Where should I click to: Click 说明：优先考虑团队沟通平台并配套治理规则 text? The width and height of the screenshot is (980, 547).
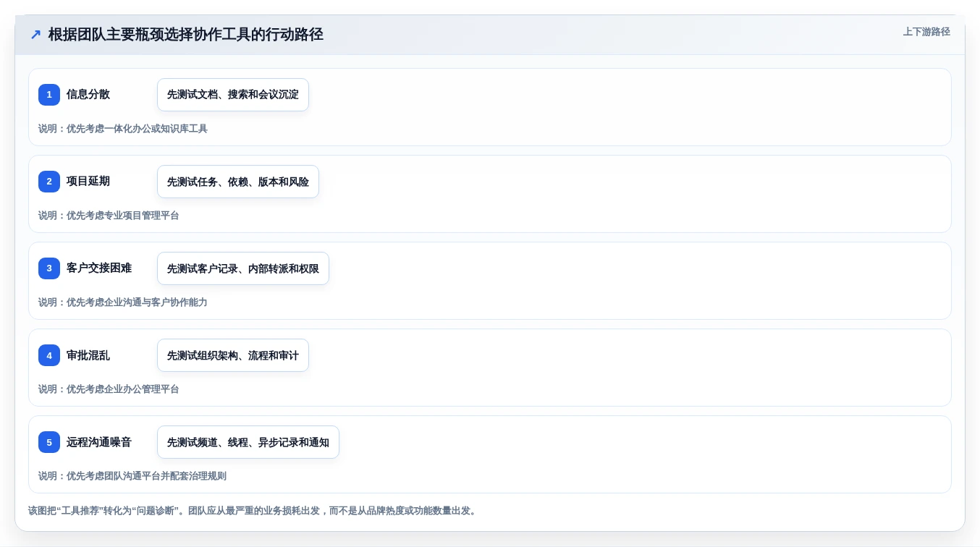[x=132, y=476]
